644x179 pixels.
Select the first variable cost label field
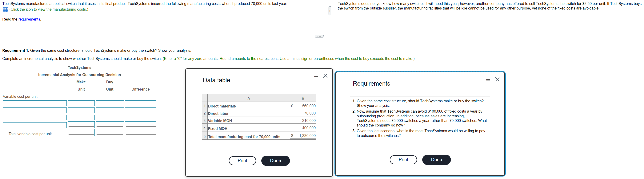35,103
